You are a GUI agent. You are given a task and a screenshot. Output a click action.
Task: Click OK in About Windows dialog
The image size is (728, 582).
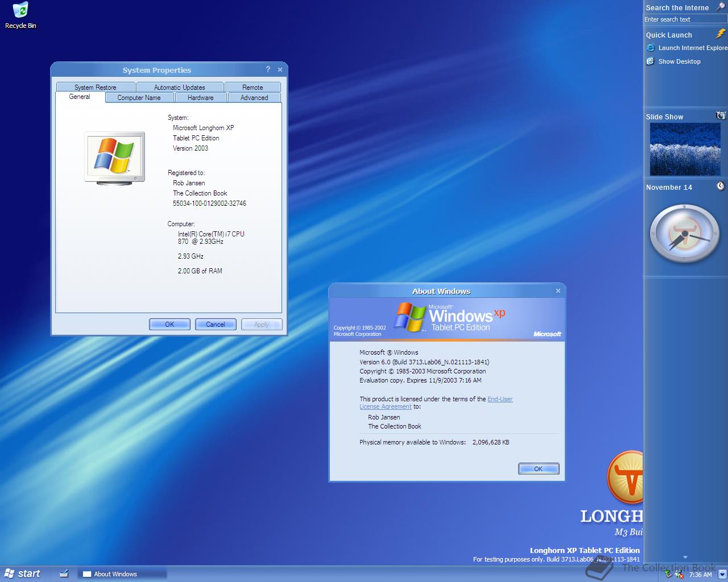[539, 468]
